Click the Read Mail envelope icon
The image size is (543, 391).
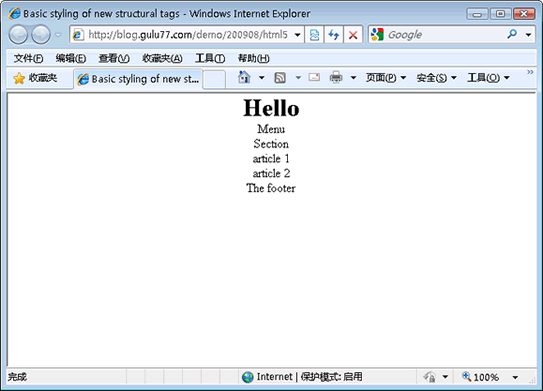314,77
